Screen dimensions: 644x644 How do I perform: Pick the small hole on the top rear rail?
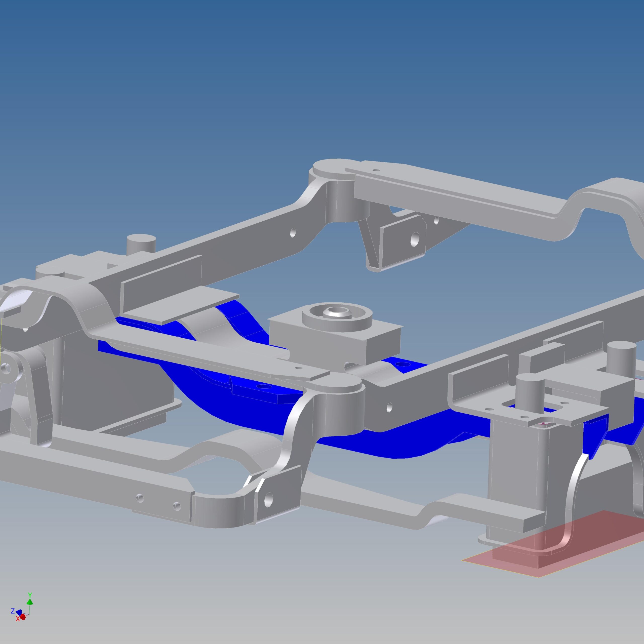[376, 170]
